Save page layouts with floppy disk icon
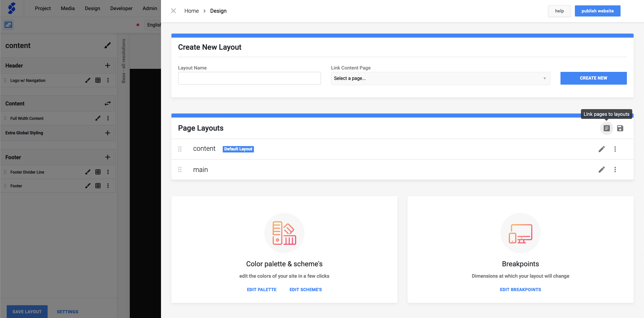Image resolution: width=644 pixels, height=318 pixels. pos(620,128)
